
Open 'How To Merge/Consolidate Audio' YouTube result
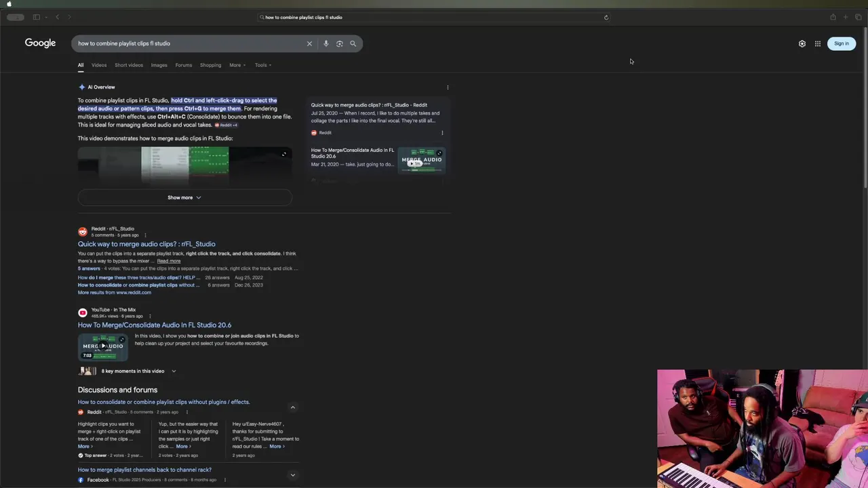(155, 325)
